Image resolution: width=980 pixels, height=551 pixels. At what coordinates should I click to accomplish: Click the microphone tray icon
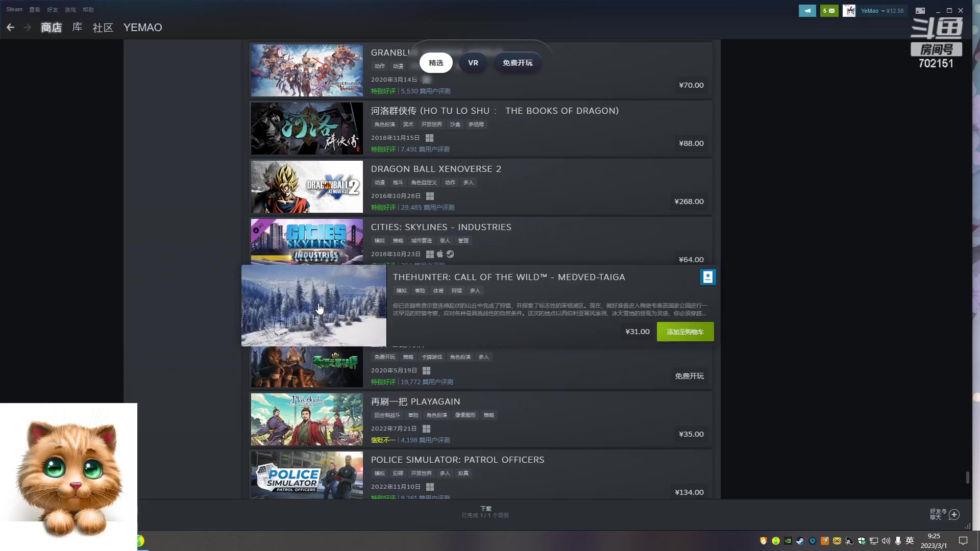[x=898, y=541]
